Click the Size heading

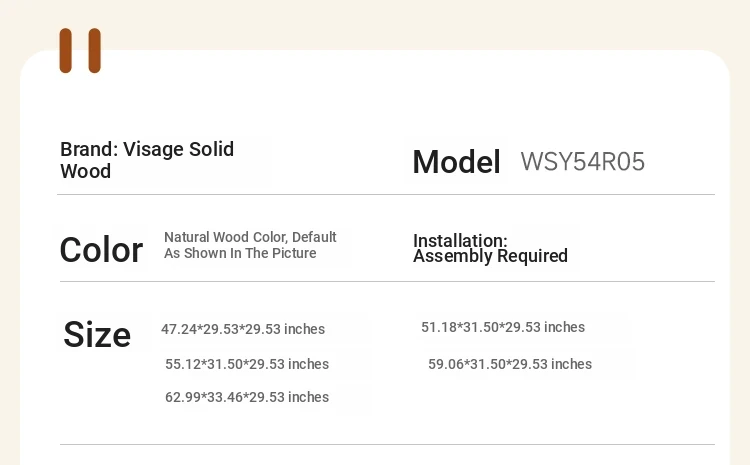pyautogui.click(x=97, y=334)
